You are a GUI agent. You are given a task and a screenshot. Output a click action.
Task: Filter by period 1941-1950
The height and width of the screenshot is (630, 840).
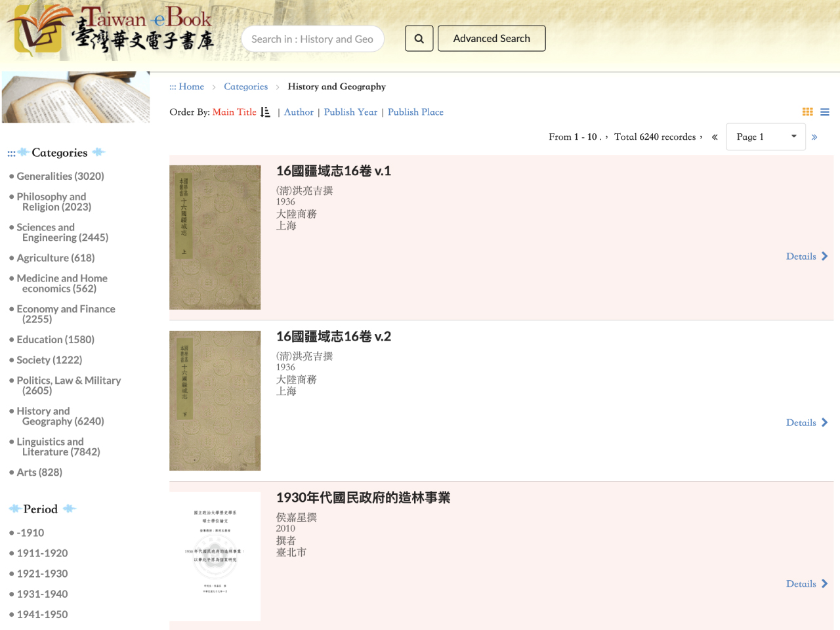42,614
